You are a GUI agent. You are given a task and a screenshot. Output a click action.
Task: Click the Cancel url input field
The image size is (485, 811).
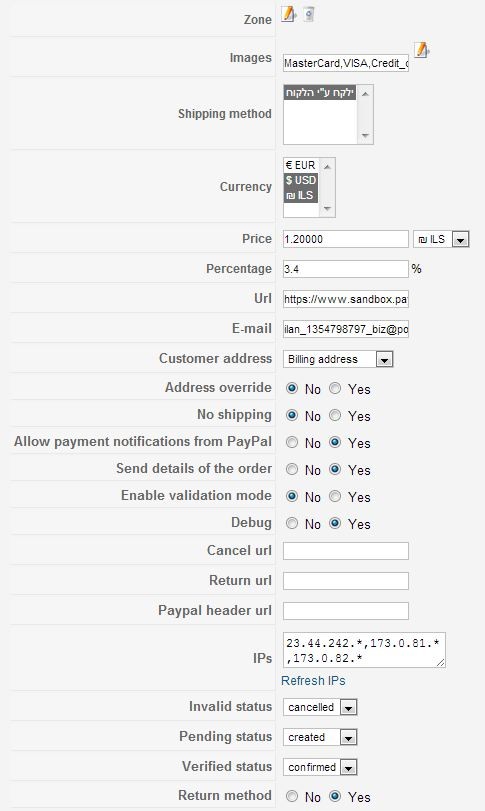(x=346, y=551)
